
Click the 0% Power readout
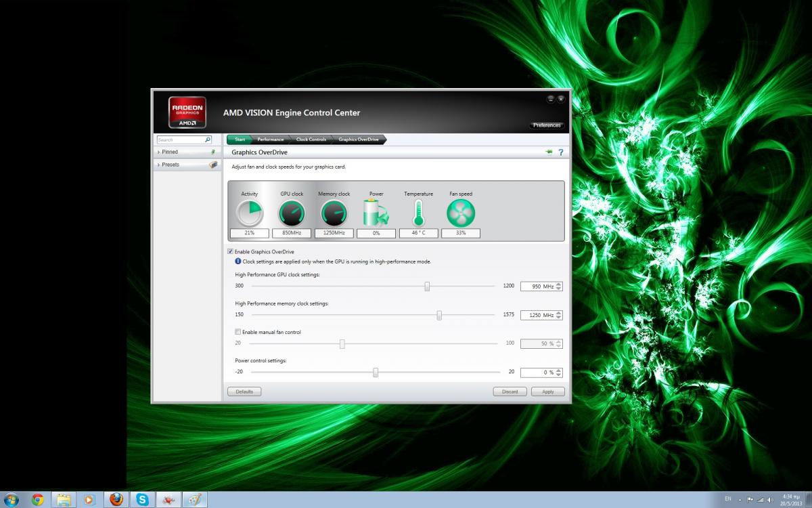(376, 233)
